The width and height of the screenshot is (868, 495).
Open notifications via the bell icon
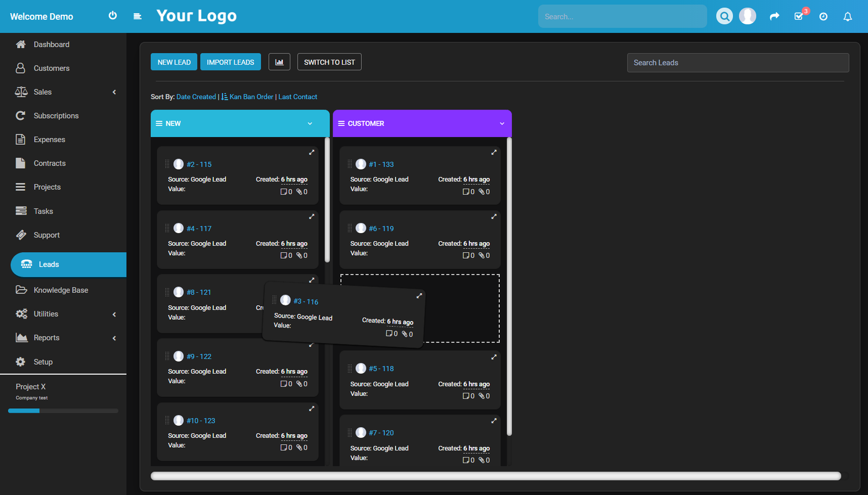pyautogui.click(x=847, y=16)
